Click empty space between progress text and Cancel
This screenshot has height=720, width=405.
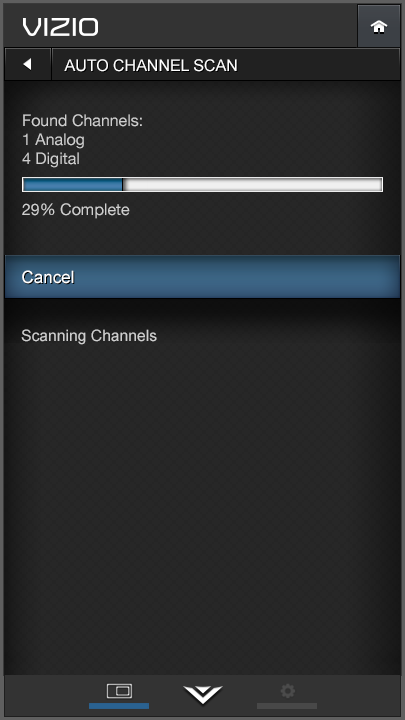(202, 236)
